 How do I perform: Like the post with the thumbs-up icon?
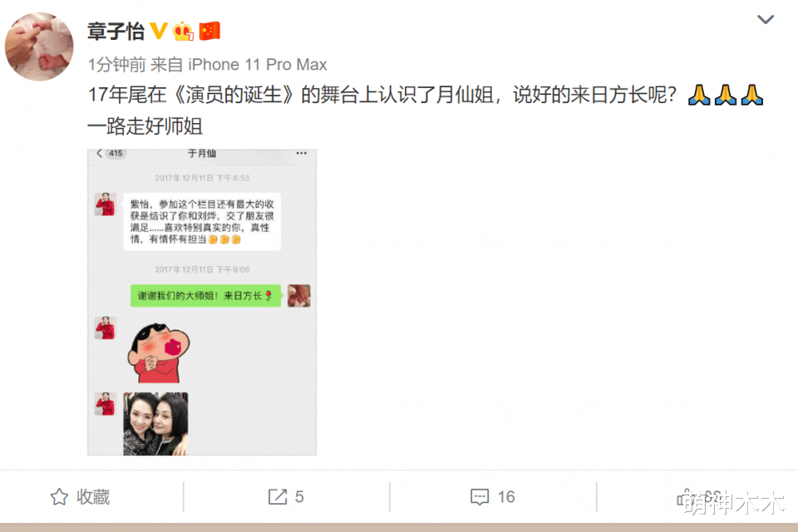click(685, 497)
